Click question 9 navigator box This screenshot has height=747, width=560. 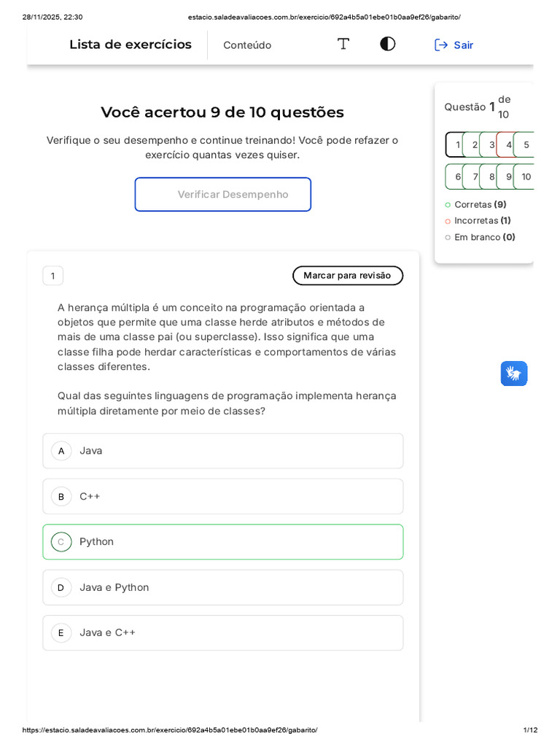click(x=507, y=177)
